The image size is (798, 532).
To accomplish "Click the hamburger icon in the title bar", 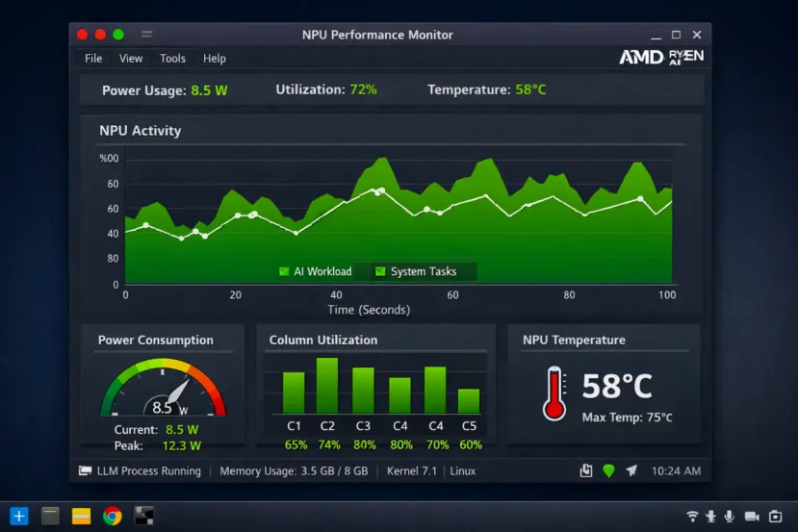I will [147, 34].
